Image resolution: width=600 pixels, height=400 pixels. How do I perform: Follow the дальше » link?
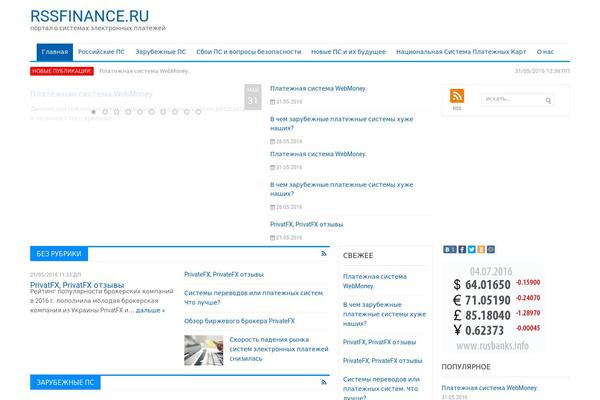coord(150,310)
